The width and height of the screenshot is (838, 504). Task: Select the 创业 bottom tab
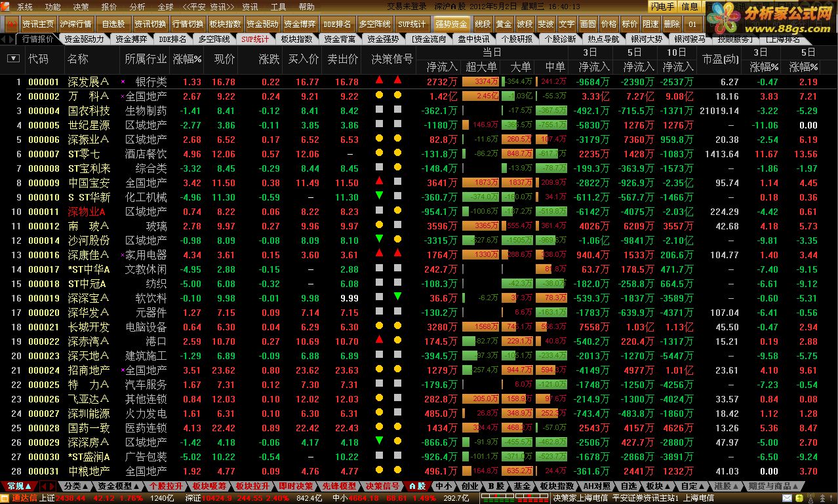[x=469, y=486]
